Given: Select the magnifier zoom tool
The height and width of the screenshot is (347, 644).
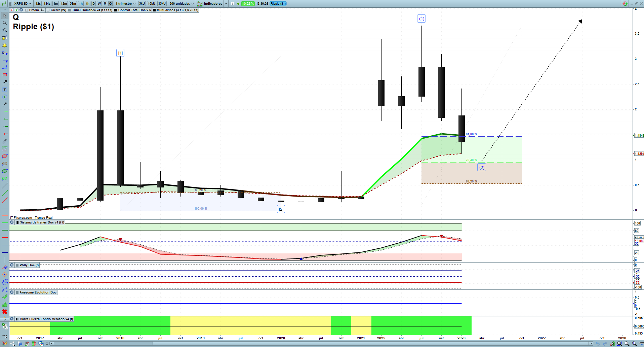Looking at the screenshot, I should [5, 23].
